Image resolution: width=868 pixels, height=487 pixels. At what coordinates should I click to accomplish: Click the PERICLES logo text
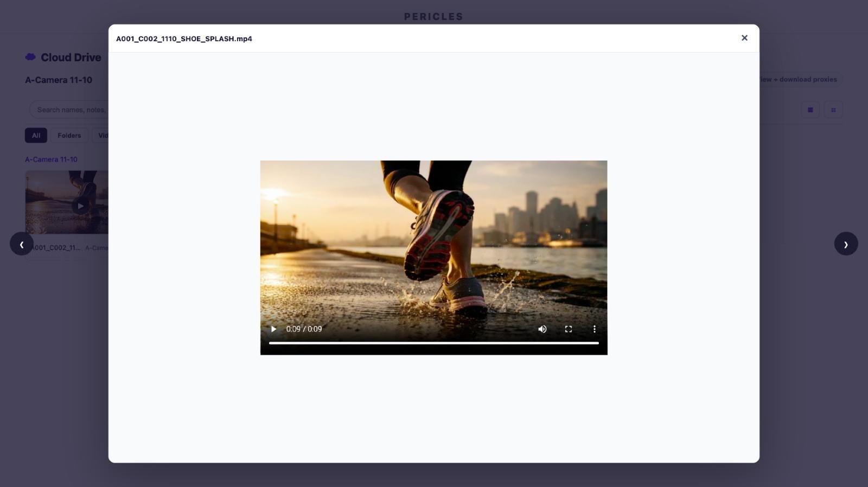[x=434, y=17]
